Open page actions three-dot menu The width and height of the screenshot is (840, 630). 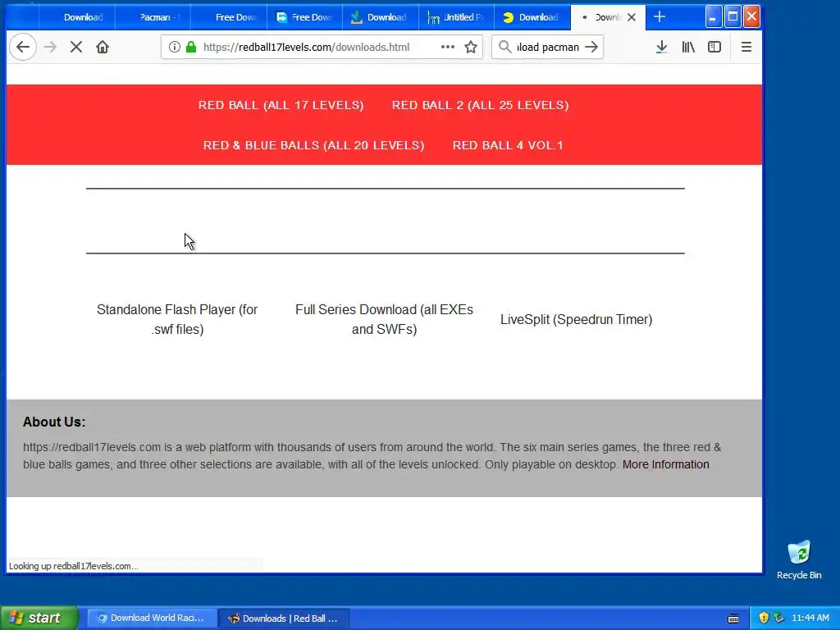447,47
